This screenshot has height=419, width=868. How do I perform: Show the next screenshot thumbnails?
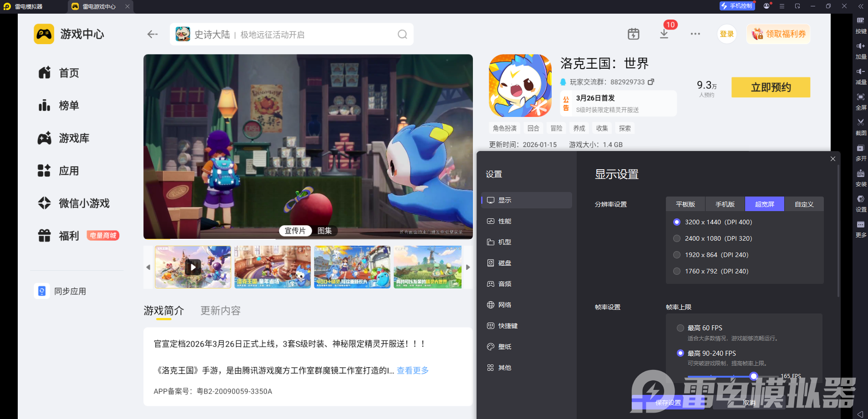click(468, 267)
